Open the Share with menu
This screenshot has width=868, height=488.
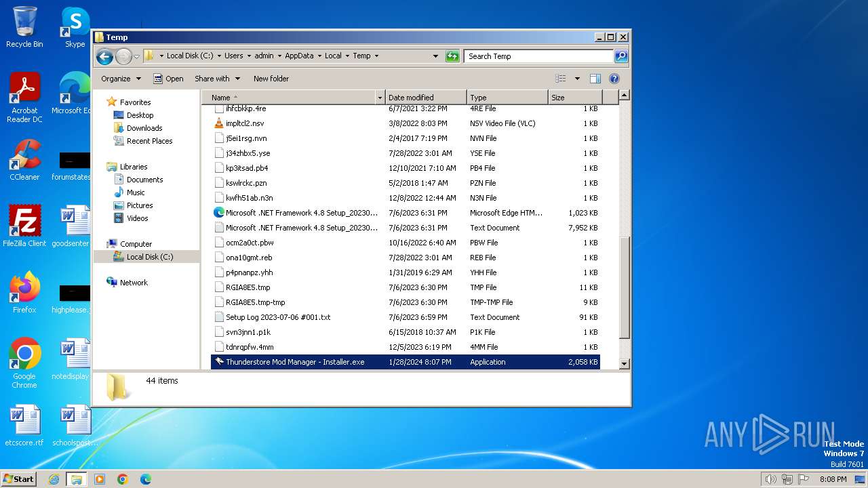click(x=217, y=79)
